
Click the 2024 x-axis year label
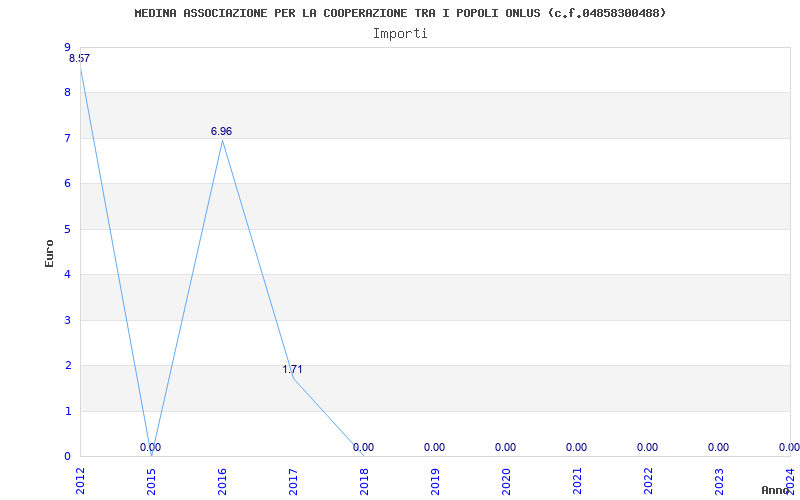point(790,480)
